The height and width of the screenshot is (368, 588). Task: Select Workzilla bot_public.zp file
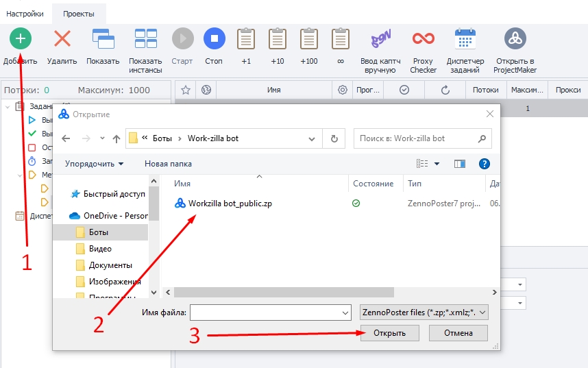pyautogui.click(x=223, y=204)
